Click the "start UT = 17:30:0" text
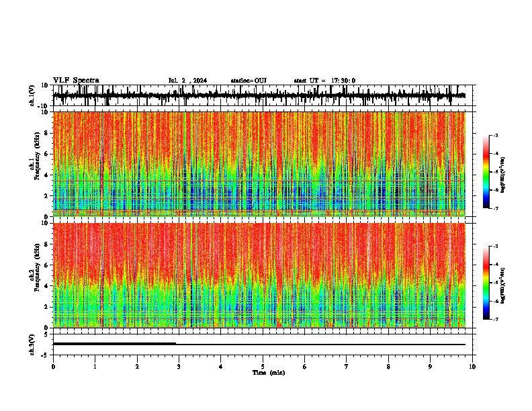 pyautogui.click(x=324, y=81)
